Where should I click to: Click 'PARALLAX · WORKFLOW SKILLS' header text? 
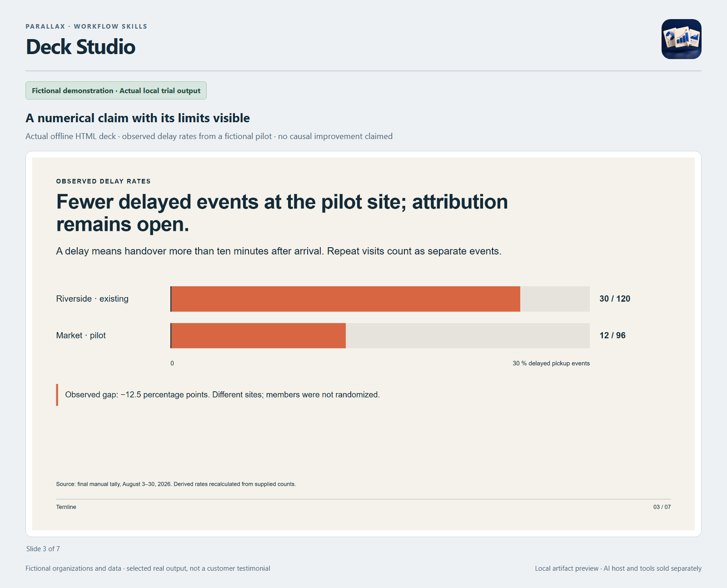(86, 26)
